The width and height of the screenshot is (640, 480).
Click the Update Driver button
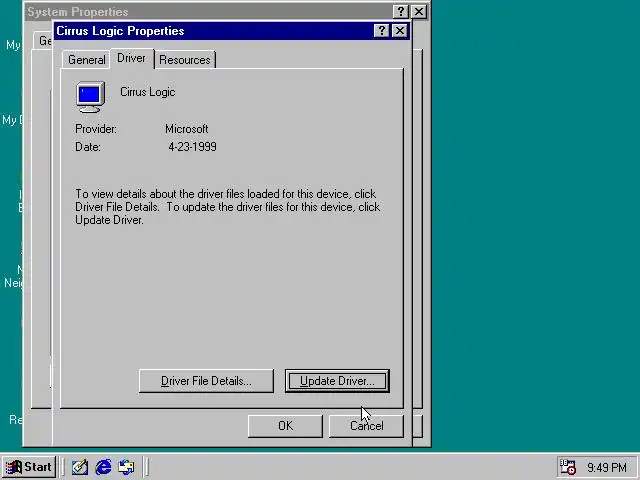point(337,381)
